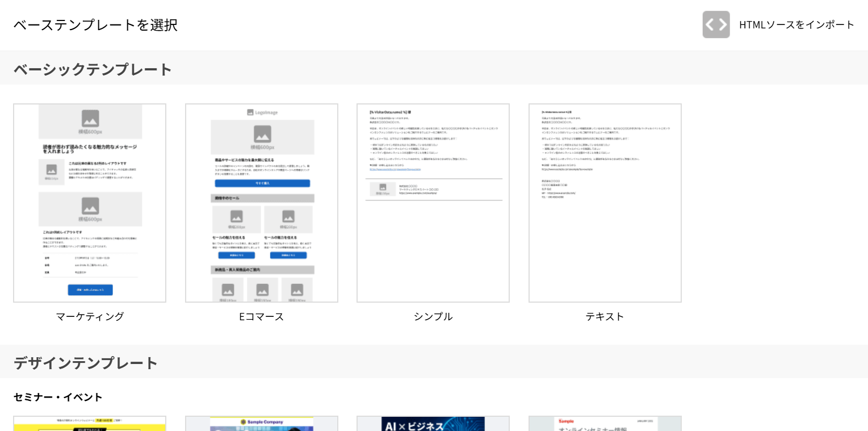Click the マーケティング label text
The image size is (868, 431).
click(x=90, y=316)
